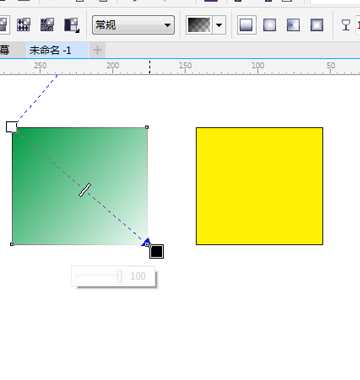Select the conical fountain transparency icon
This screenshot has width=360, height=380.
pyautogui.click(x=293, y=25)
